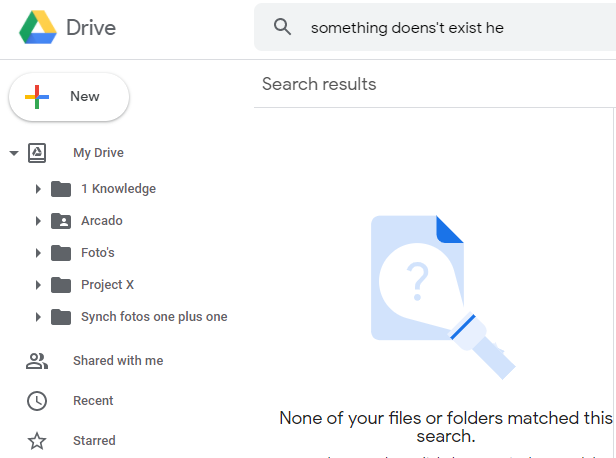
Task: Go to Shared with me
Action: coord(117,361)
